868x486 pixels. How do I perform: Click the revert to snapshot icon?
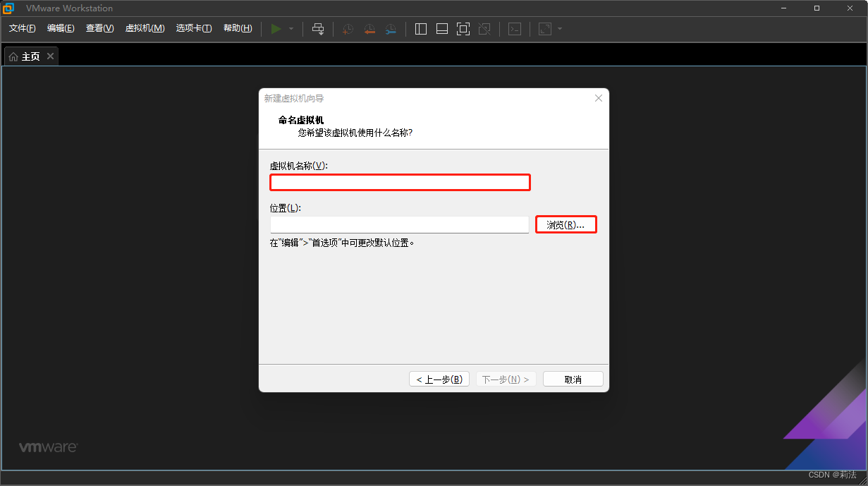[x=369, y=29]
